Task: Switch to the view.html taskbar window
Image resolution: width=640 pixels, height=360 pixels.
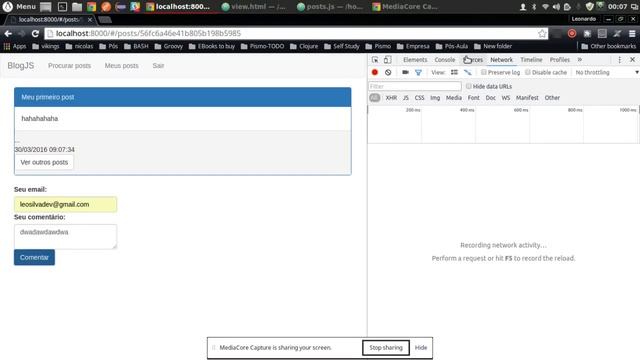Action: click(253, 7)
